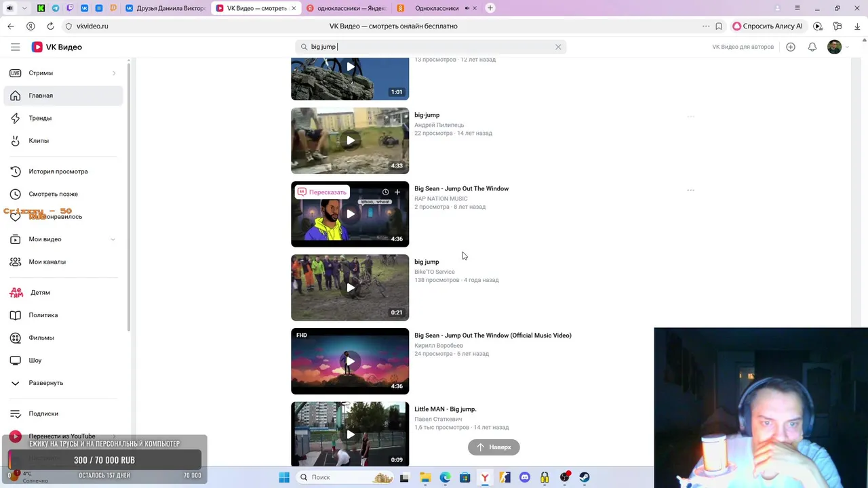This screenshot has width=868, height=488.
Task: Select the Windows taskbar Поиск field
Action: (345, 477)
